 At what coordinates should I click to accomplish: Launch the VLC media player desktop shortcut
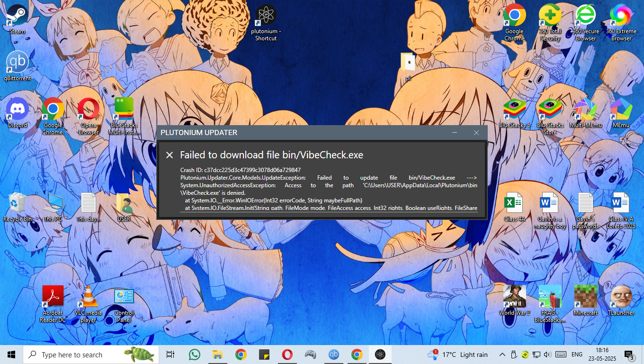pyautogui.click(x=89, y=304)
